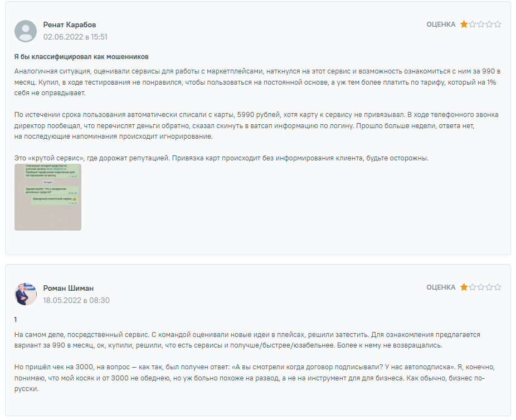Open the WhatsApp screenshot thumbnail attachment
The image size is (516, 420).
(x=48, y=197)
